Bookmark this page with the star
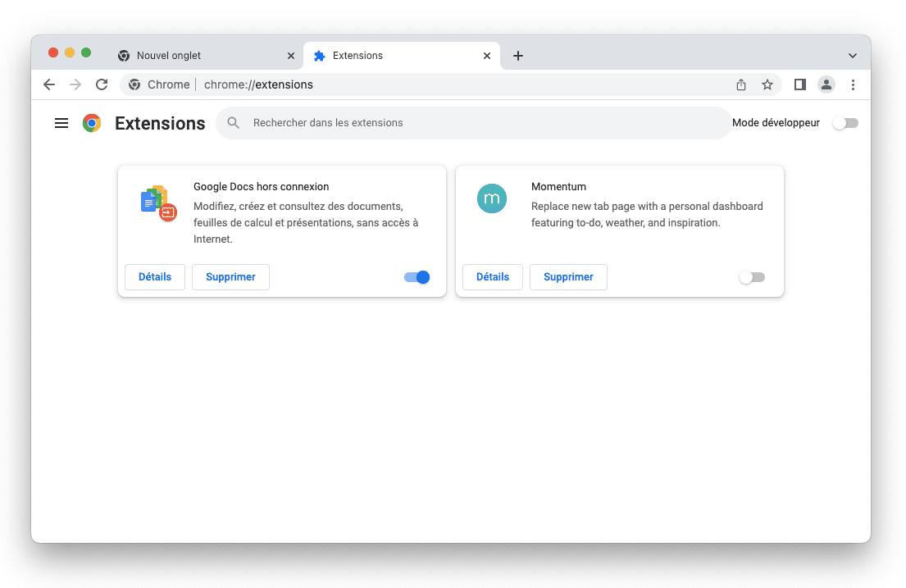The height and width of the screenshot is (588, 906). (x=767, y=84)
